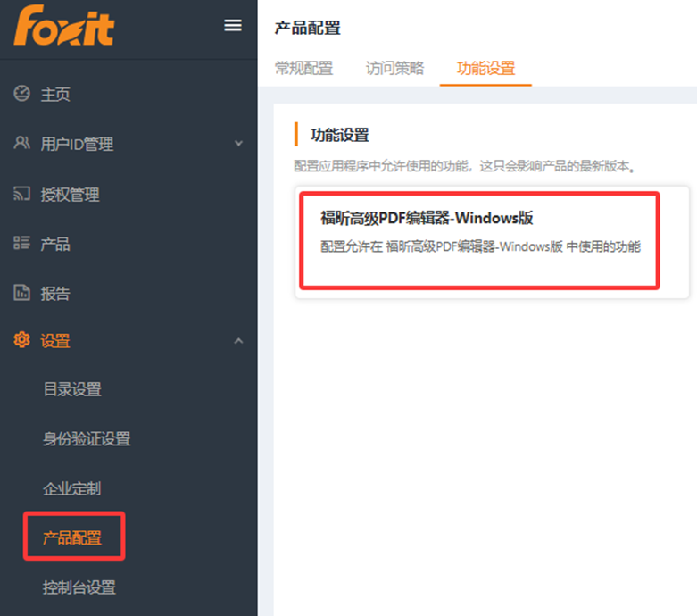Screen dimensions: 697x616
Task: Switch to 常规配置 tab
Action: point(304,68)
